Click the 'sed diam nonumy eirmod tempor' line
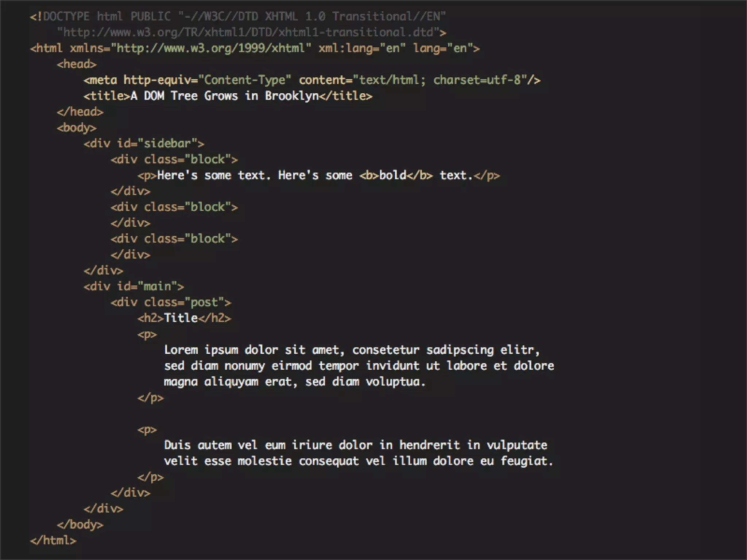The image size is (747, 560). (x=359, y=366)
